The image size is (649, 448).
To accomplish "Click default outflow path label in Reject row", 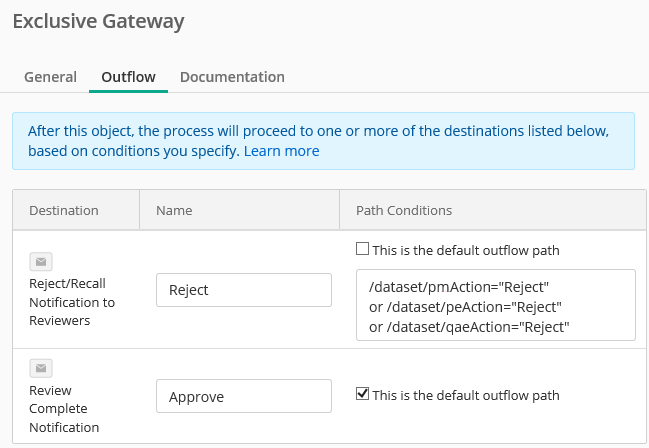I will (466, 250).
